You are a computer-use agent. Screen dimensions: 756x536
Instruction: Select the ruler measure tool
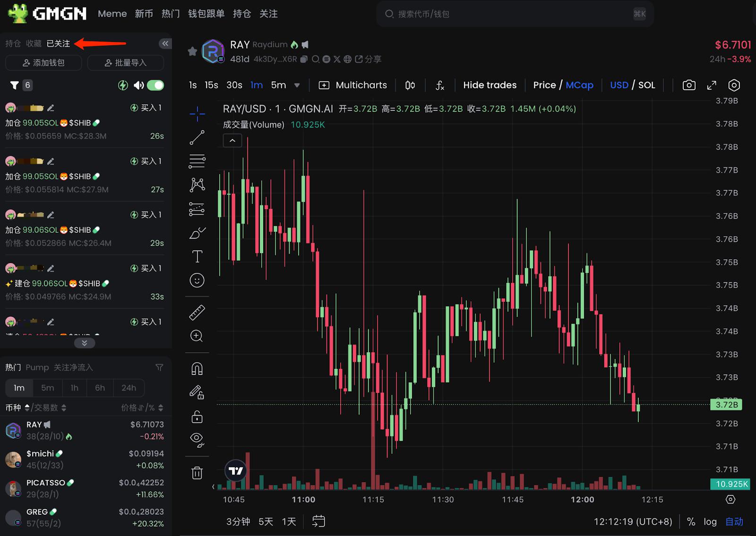pyautogui.click(x=197, y=312)
